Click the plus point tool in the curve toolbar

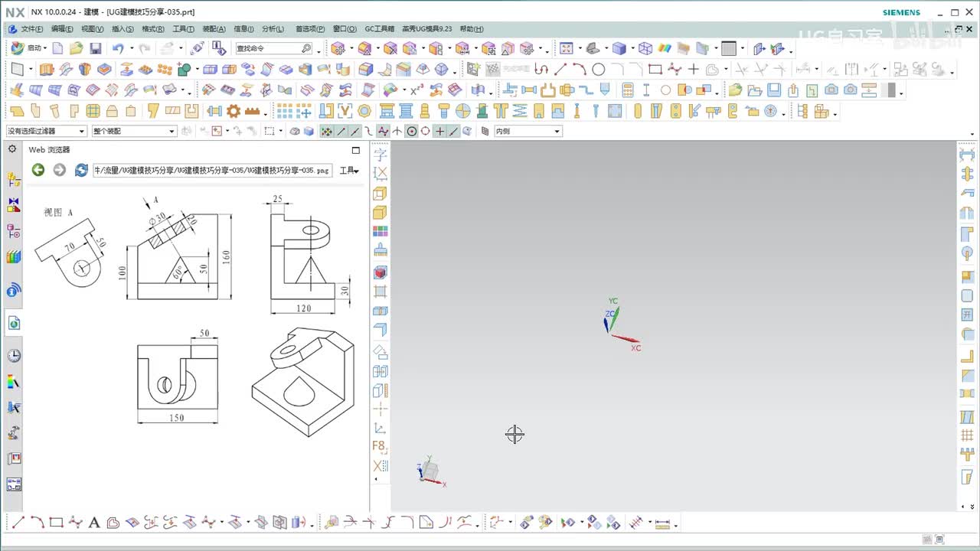694,69
